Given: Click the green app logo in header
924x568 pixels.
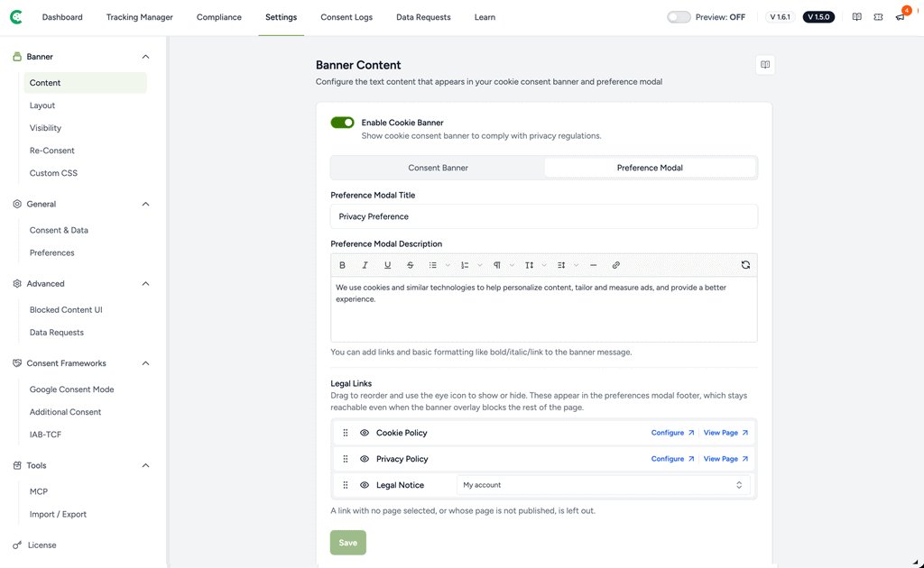Looking at the screenshot, I should pyautogui.click(x=16, y=17).
